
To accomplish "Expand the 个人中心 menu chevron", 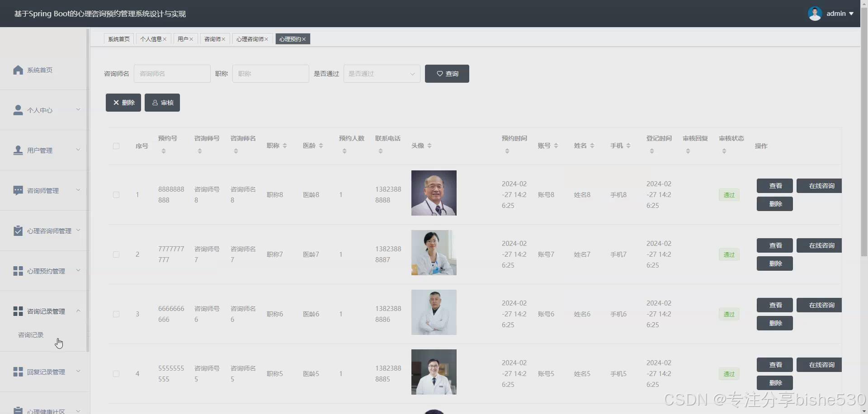I will [78, 109].
